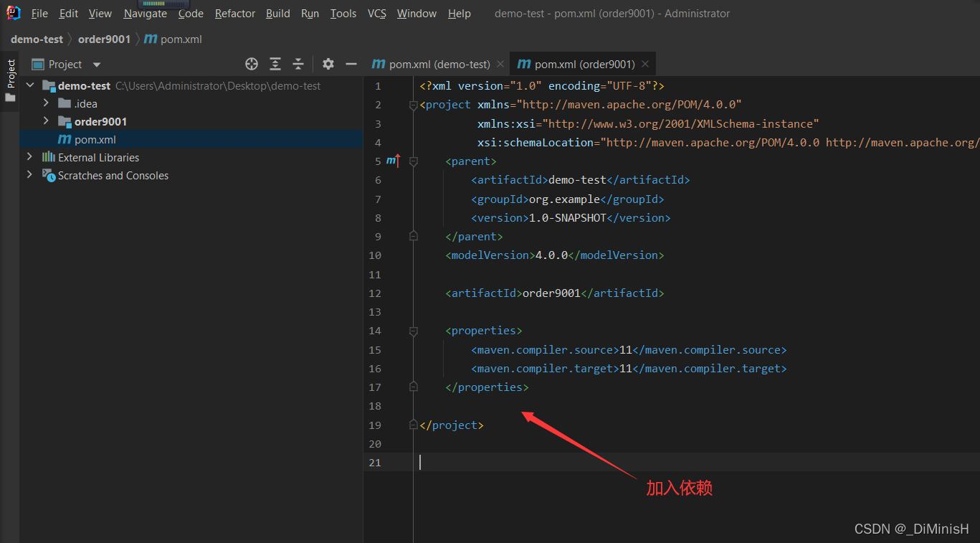This screenshot has width=980, height=543.
Task: Select order9001 module in tree
Action: 100,121
